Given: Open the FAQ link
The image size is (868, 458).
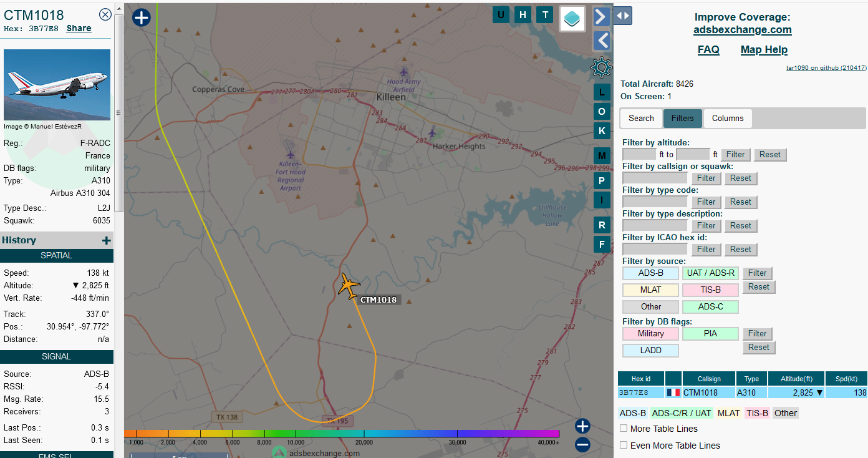Looking at the screenshot, I should (708, 49).
